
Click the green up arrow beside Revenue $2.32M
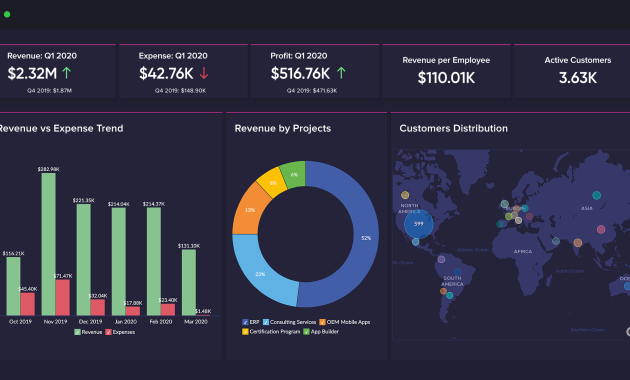67,73
